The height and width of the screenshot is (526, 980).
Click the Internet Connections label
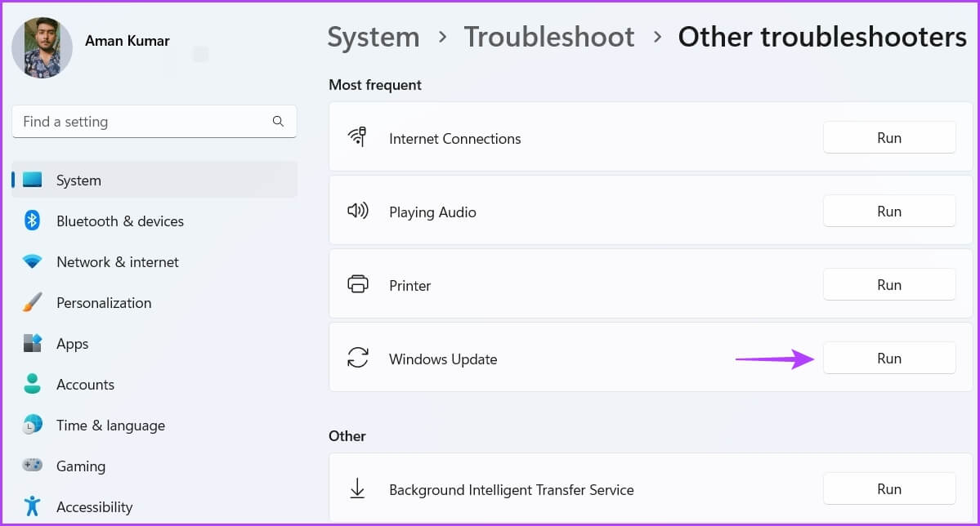tap(454, 138)
